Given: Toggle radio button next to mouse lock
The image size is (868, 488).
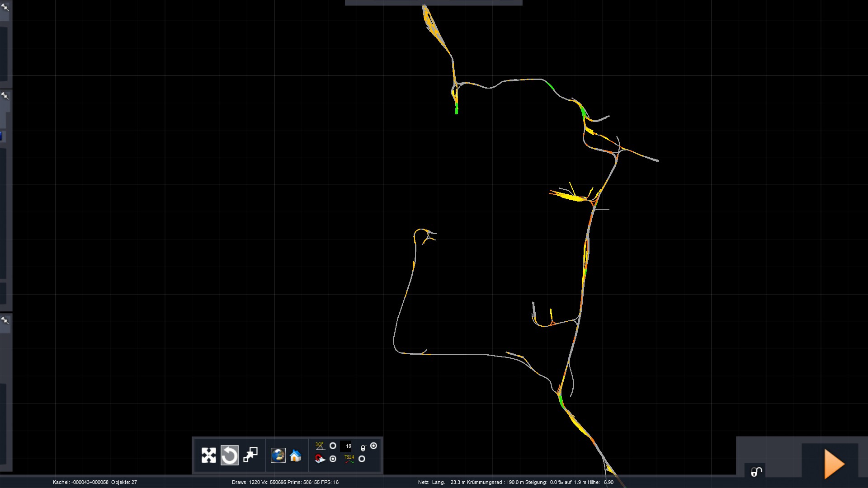Looking at the screenshot, I should click(x=373, y=446).
